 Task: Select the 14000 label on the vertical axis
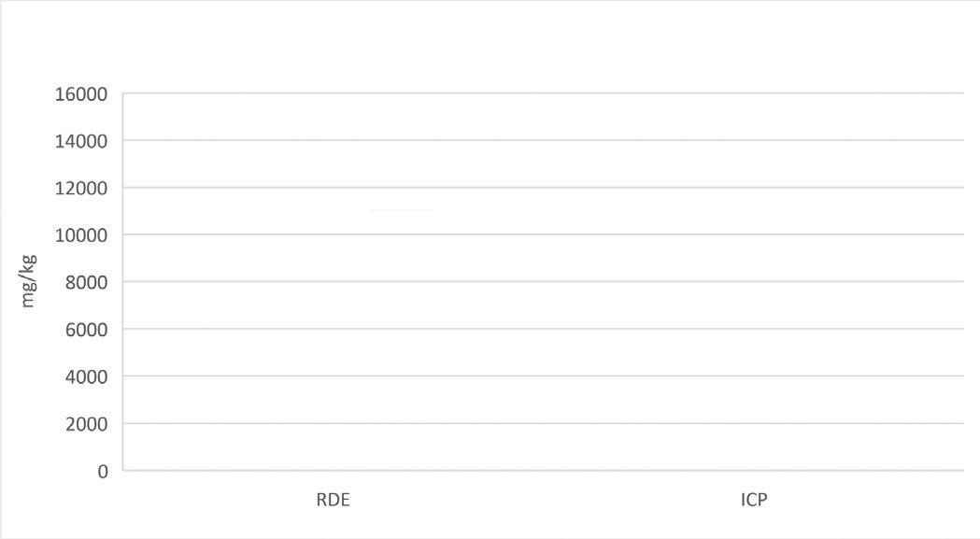click(x=82, y=141)
